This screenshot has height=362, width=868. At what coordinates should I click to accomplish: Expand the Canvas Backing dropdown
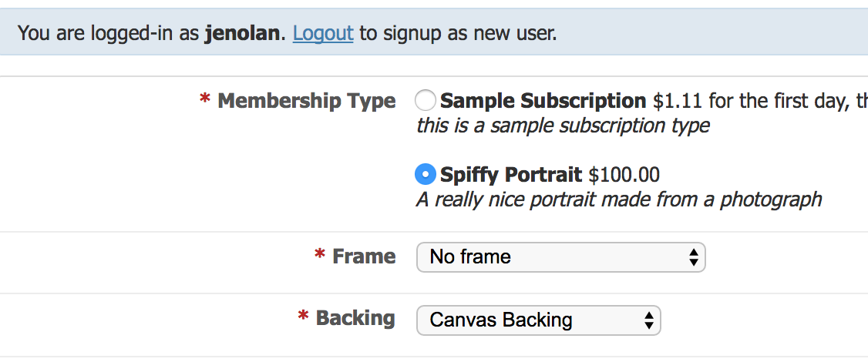538,320
